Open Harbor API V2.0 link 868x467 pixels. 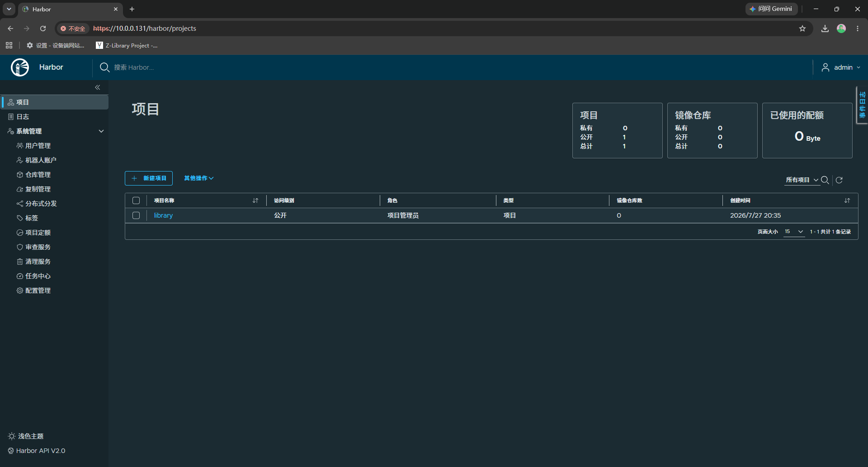pos(37,451)
